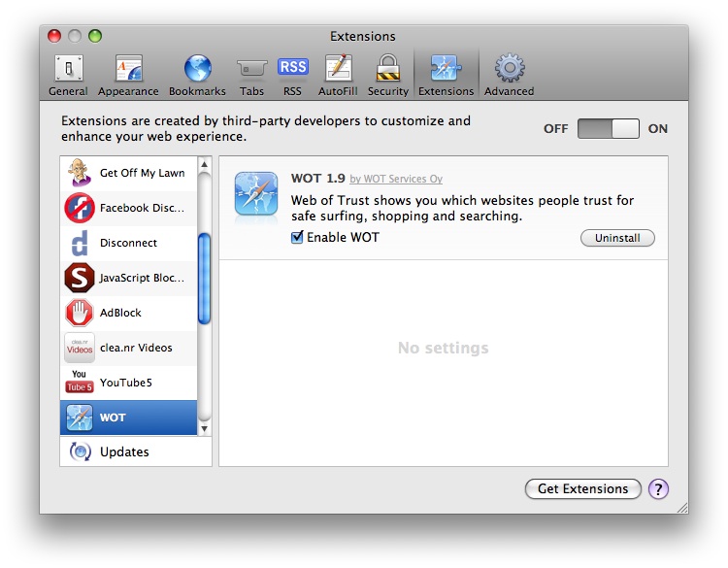
Task: Click the Get Off My Lawn extension icon
Action: click(80, 173)
